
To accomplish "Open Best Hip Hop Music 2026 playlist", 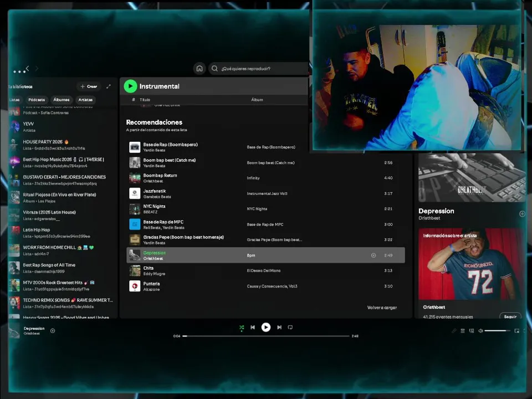I will pos(62,162).
